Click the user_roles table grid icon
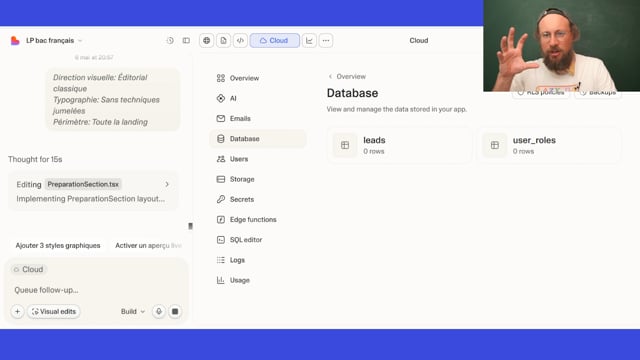640x360 pixels. (x=495, y=145)
